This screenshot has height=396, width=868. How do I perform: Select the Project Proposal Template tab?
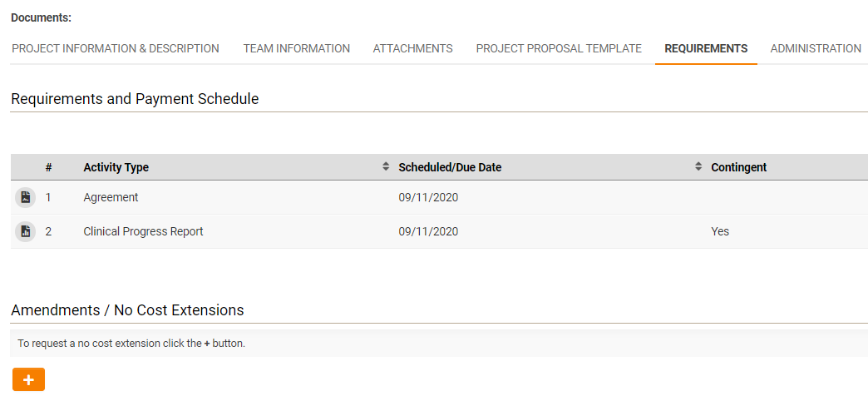(x=559, y=48)
